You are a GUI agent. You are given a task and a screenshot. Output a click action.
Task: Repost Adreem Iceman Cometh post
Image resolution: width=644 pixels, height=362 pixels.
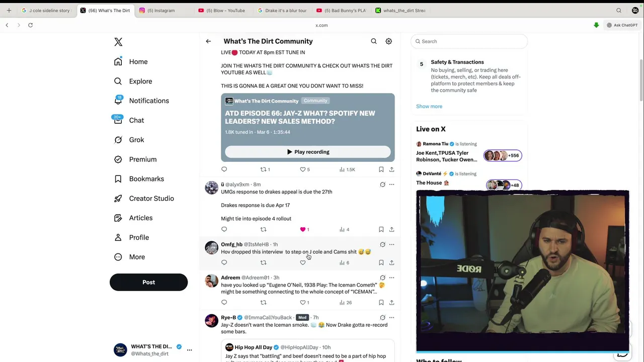263,302
